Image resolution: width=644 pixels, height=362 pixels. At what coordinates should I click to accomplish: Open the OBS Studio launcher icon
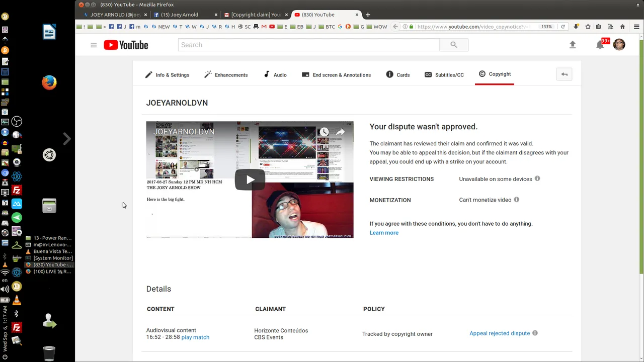(x=17, y=121)
